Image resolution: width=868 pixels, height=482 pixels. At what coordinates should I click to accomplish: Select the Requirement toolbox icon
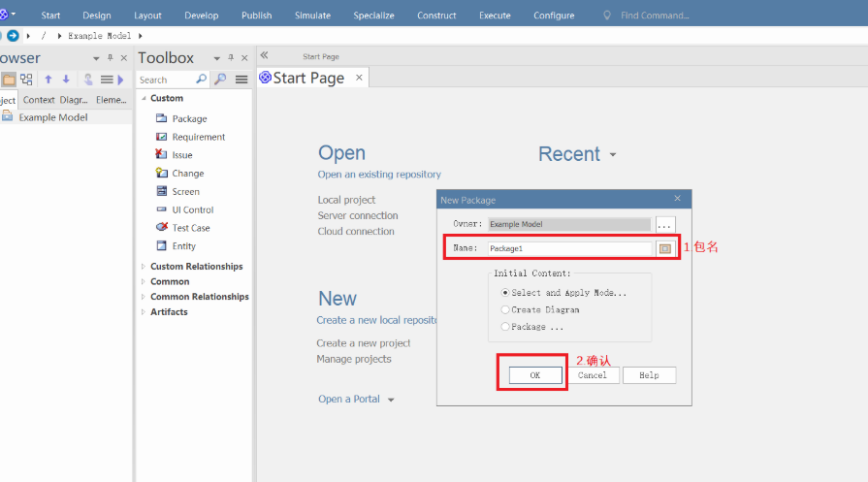pyautogui.click(x=161, y=136)
